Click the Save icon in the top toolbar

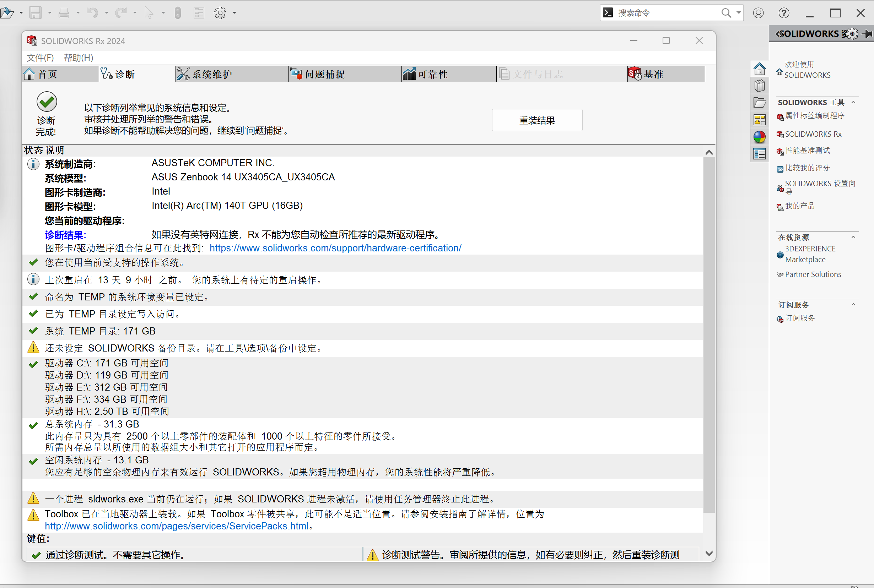(x=36, y=13)
